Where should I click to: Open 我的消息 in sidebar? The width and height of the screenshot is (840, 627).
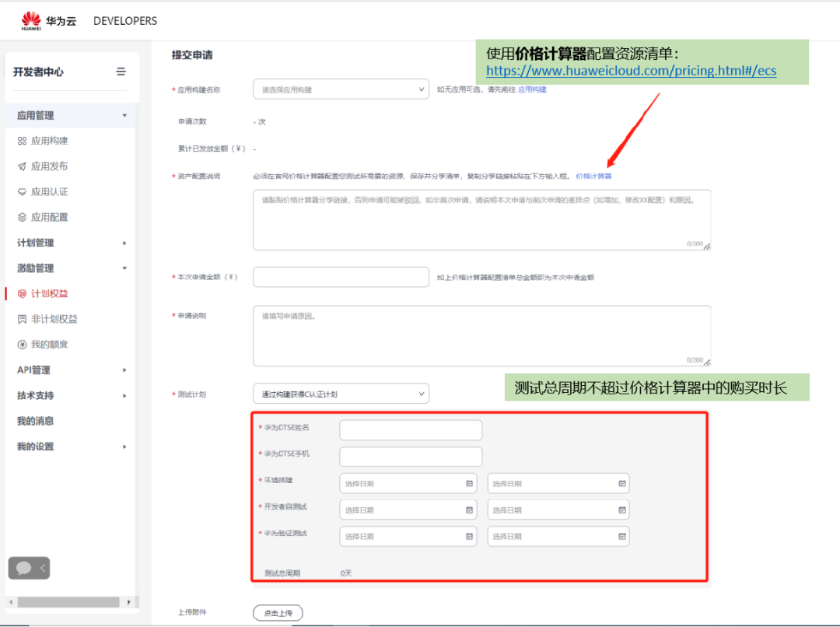(x=35, y=421)
